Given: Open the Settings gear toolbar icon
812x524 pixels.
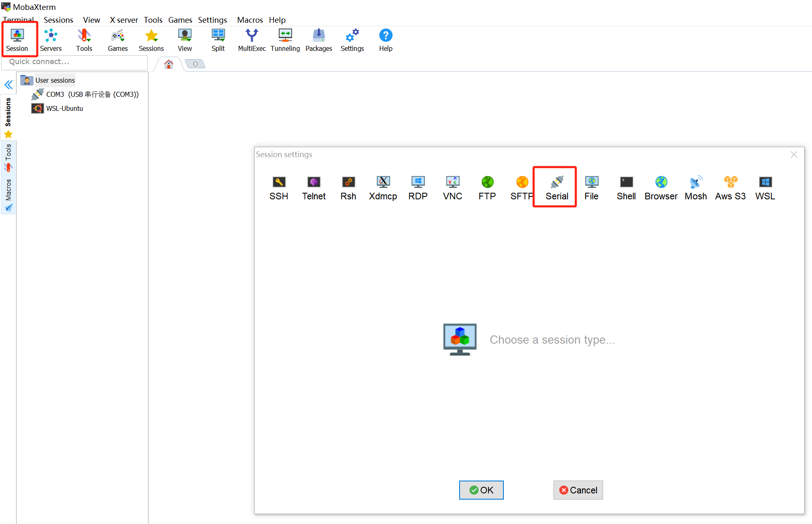Looking at the screenshot, I should (x=352, y=40).
